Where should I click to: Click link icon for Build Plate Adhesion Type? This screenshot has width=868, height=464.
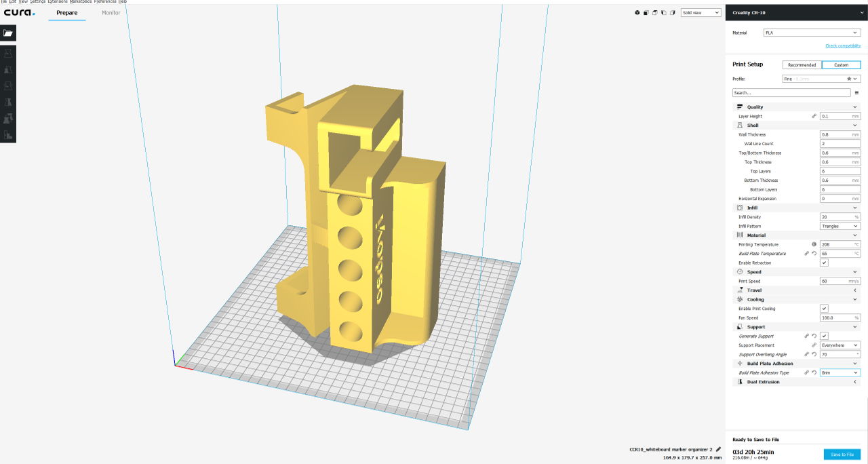pos(807,372)
